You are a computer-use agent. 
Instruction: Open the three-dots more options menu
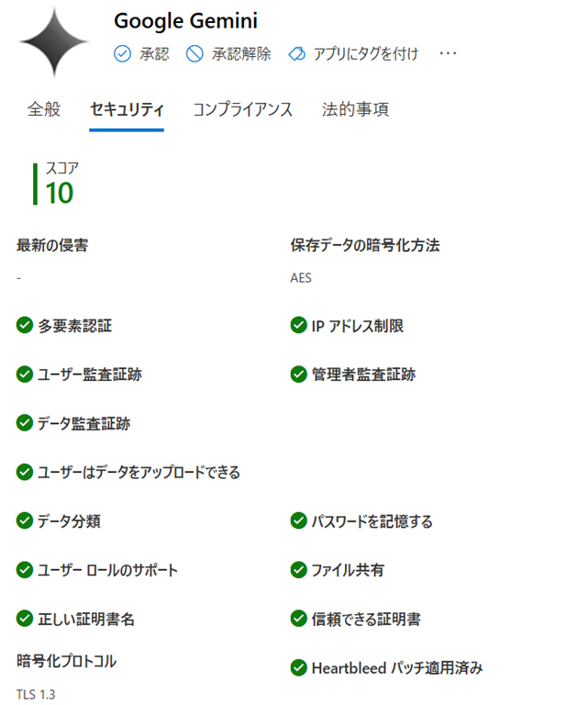(x=448, y=54)
